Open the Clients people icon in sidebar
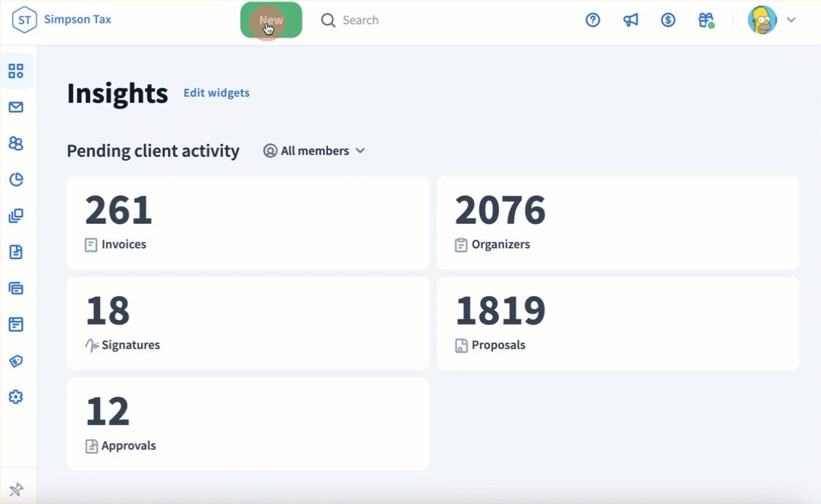The width and height of the screenshot is (821, 504). pyautogui.click(x=16, y=143)
